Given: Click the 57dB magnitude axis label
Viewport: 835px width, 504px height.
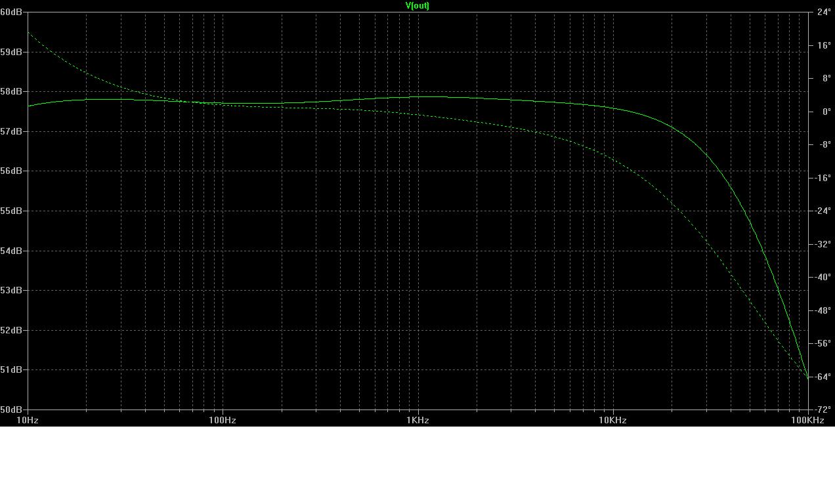Looking at the screenshot, I should click(11, 131).
